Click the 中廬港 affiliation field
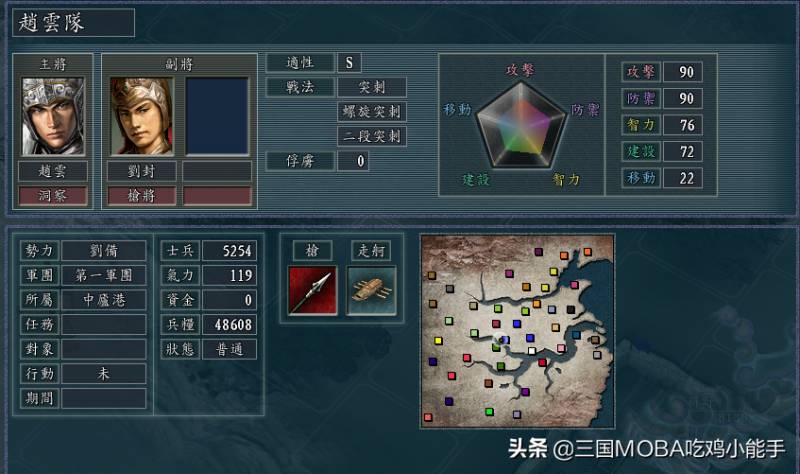Viewport: 800px width, 474px height. pos(104,300)
